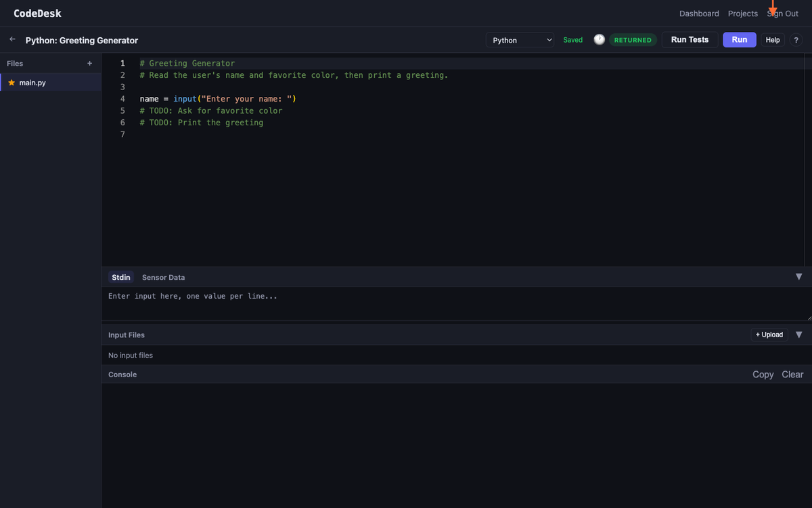Image resolution: width=812 pixels, height=508 pixels.
Task: Click the RETURNED status badge
Action: (x=633, y=40)
